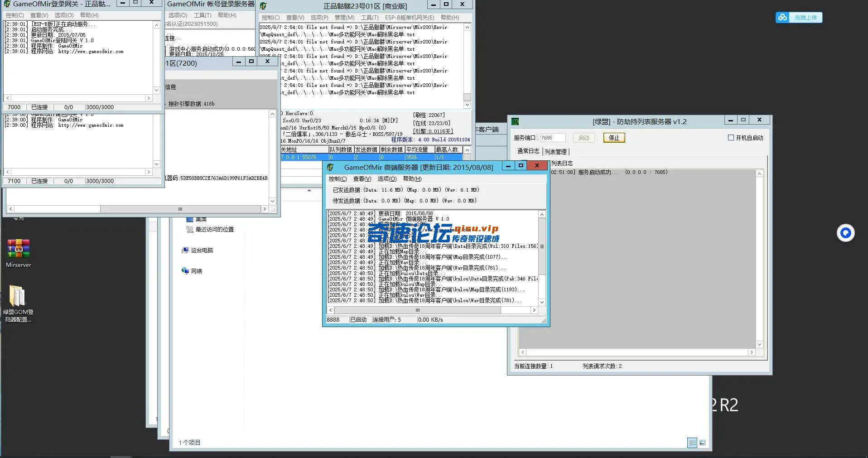
Task: Click scroll-up arrow in 登录网关 top log
Action: click(x=156, y=25)
